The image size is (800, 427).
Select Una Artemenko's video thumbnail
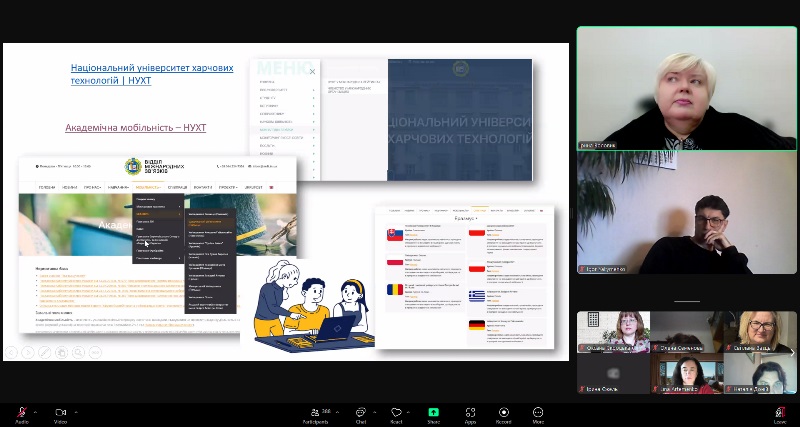coord(687,373)
